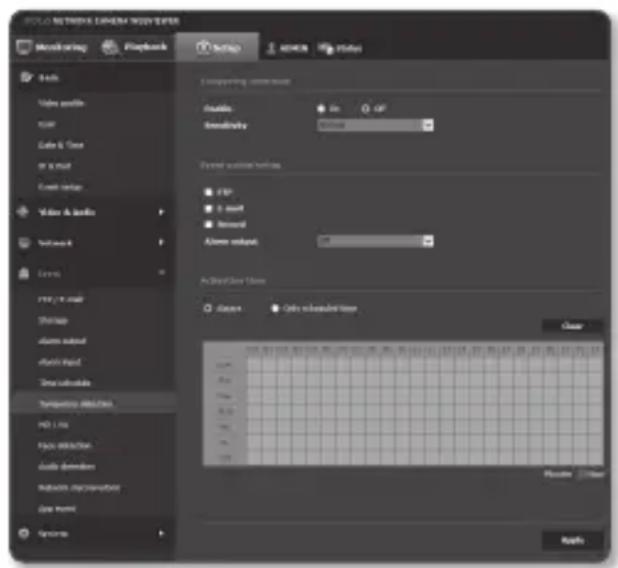Click the Status icon in the top bar
The width and height of the screenshot is (618, 568).
coord(326,48)
